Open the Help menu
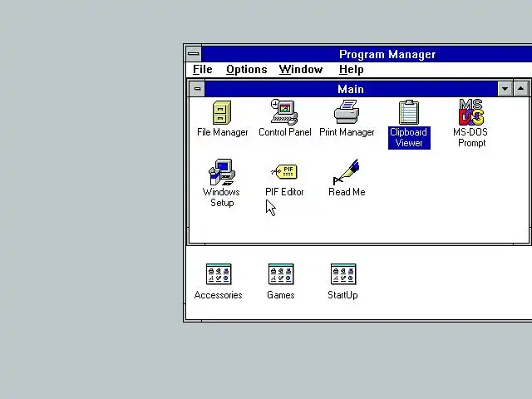Screen dimensions: 532x399 351,70
